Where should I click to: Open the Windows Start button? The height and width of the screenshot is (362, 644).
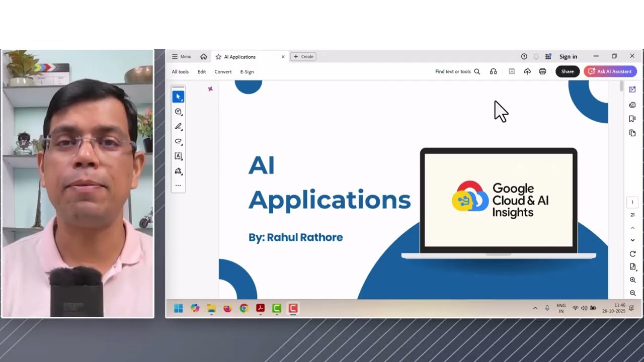pyautogui.click(x=178, y=308)
